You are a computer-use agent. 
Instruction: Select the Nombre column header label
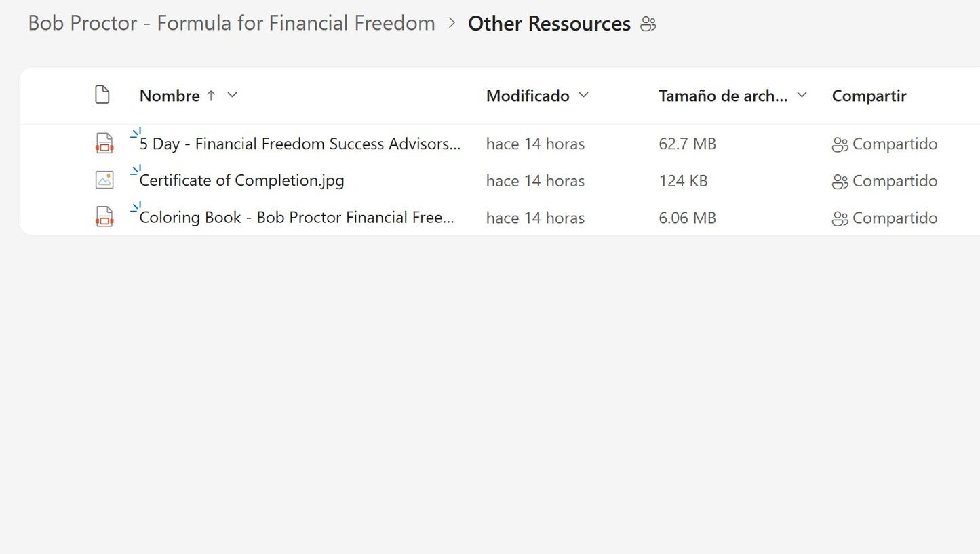(x=170, y=96)
